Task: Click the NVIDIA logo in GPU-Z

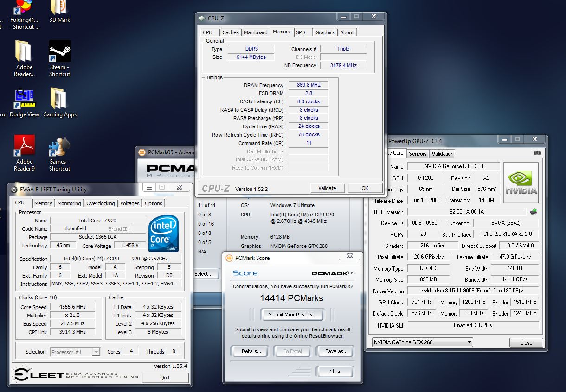Action: (x=521, y=183)
